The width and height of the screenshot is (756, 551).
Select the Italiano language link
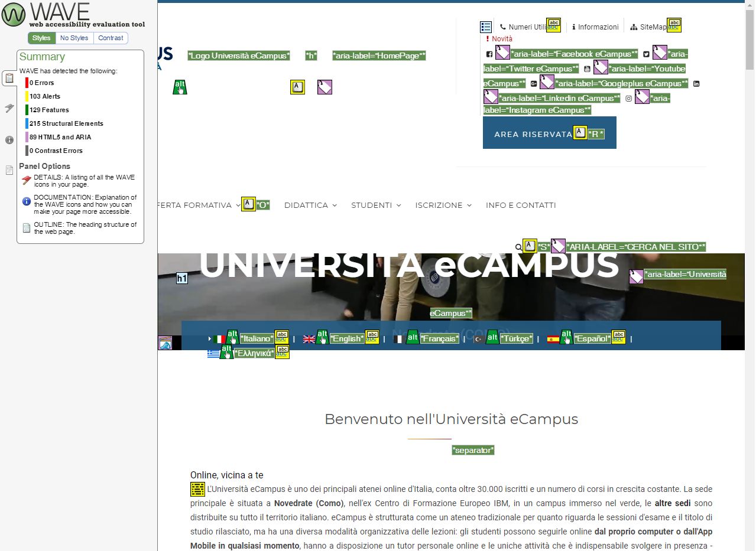[257, 338]
